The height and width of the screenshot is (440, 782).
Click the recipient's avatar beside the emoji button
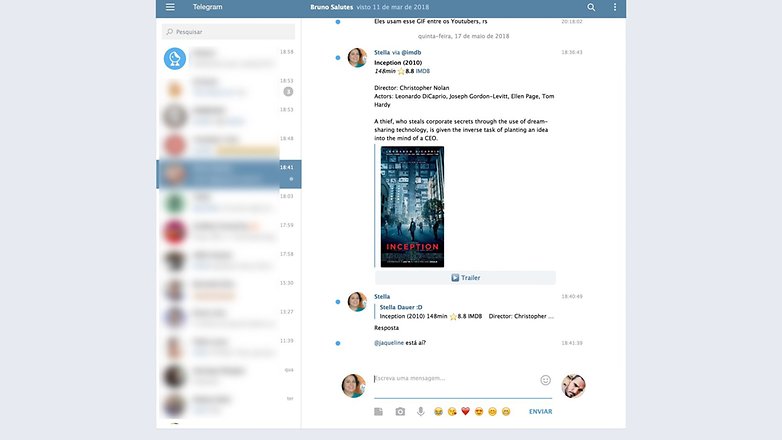[x=573, y=386]
